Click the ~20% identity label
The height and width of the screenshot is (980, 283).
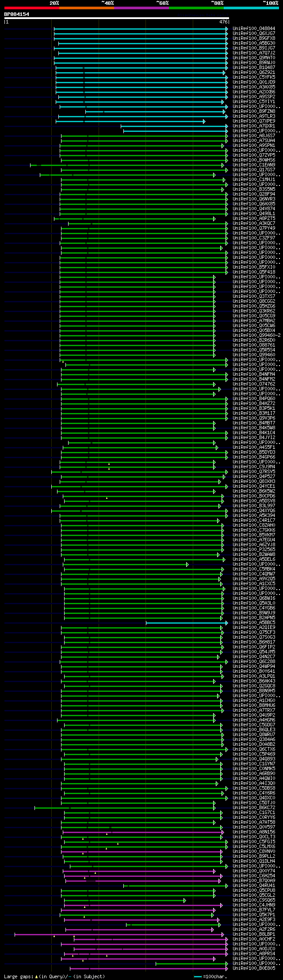point(54,3)
